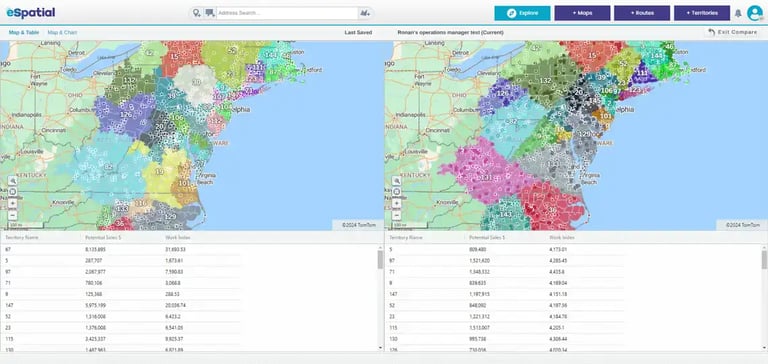The height and width of the screenshot is (364, 768).
Task: Sort left table by Territory Name header
Action: click(x=22, y=237)
